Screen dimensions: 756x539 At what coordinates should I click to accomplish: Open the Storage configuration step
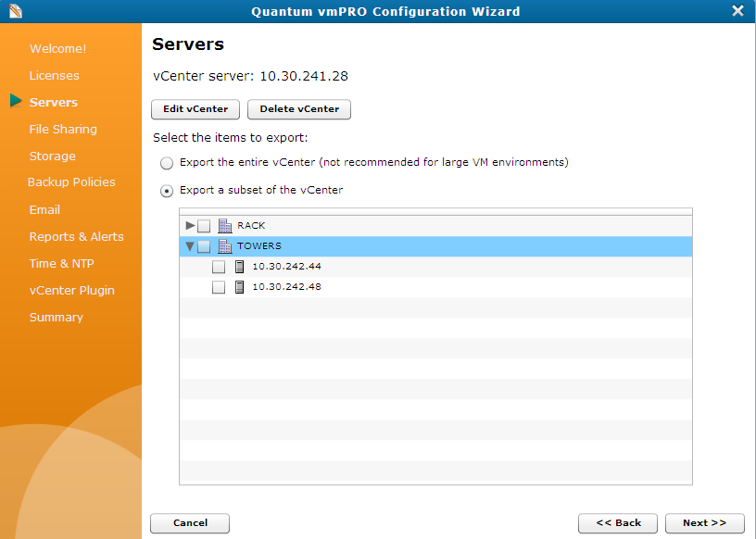click(52, 156)
